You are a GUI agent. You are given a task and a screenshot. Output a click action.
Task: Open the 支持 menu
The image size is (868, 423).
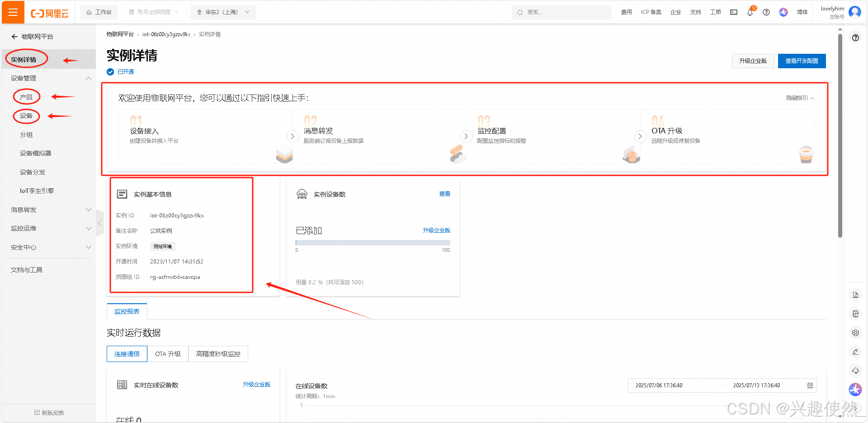coord(695,12)
